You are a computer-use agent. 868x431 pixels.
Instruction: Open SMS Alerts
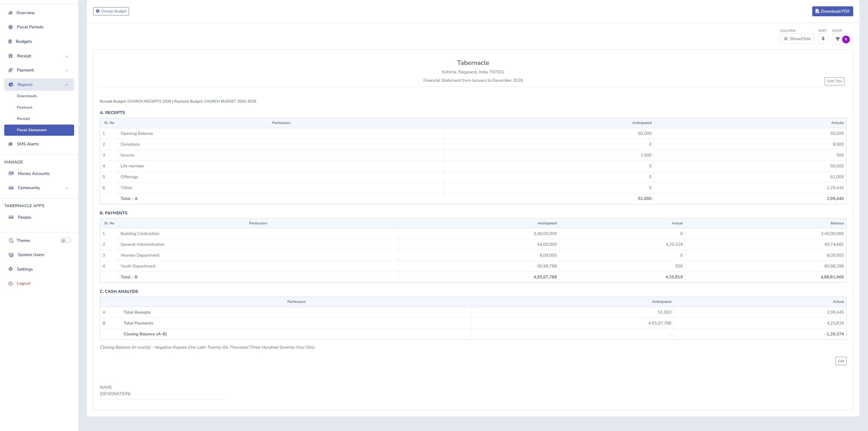[28, 144]
